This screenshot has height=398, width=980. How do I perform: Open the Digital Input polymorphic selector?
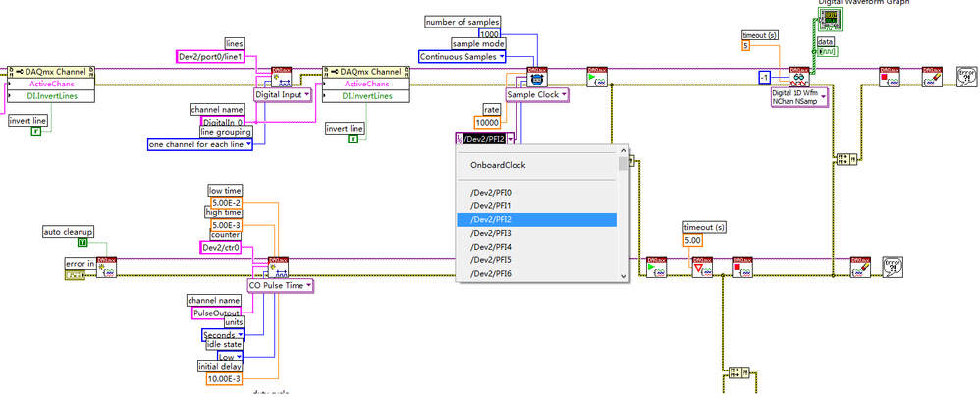[x=283, y=95]
